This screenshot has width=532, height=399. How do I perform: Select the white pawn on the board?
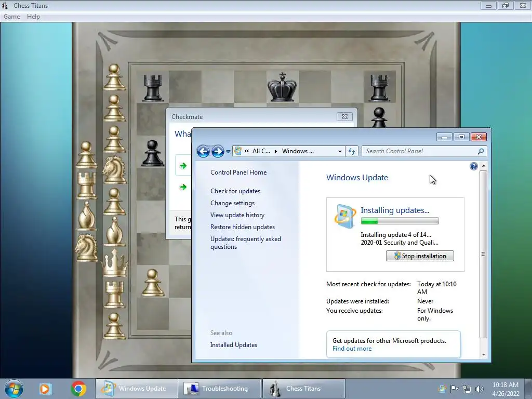pyautogui.click(x=153, y=282)
